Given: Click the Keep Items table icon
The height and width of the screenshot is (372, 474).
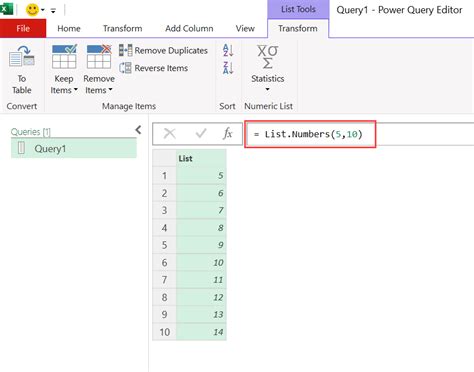Looking at the screenshot, I should pos(64,57).
